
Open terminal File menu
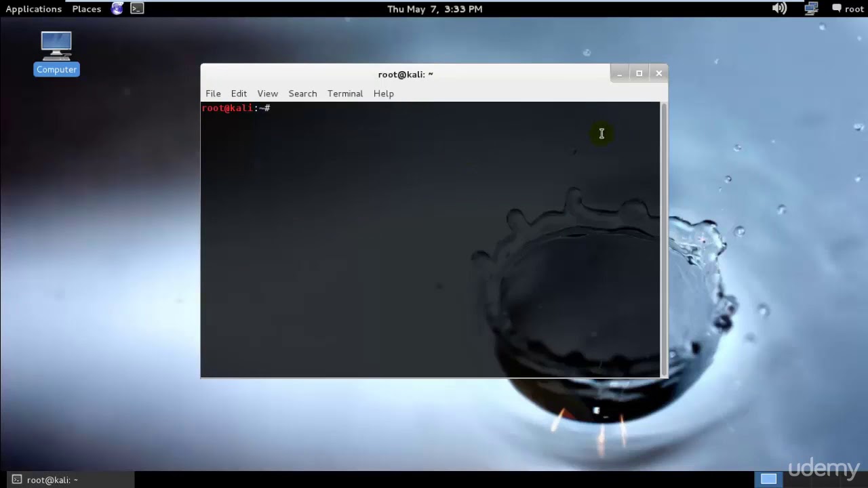213,94
